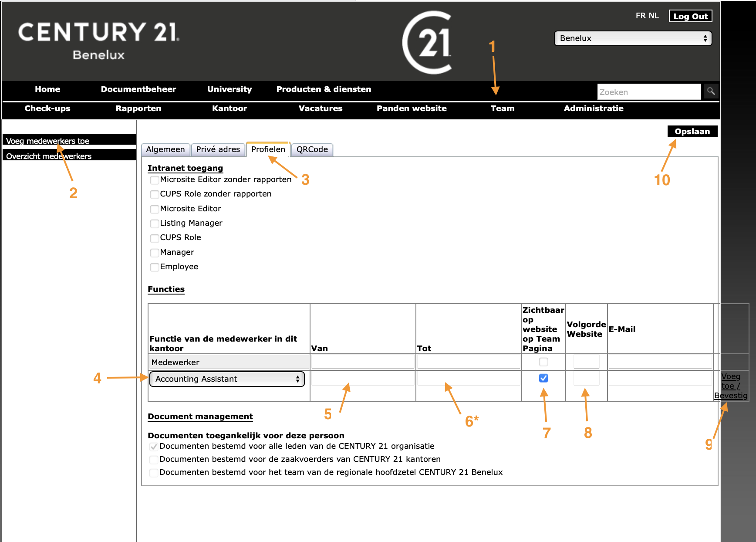Switch language to FR
Image resolution: width=756 pixels, height=542 pixels.
[640, 16]
